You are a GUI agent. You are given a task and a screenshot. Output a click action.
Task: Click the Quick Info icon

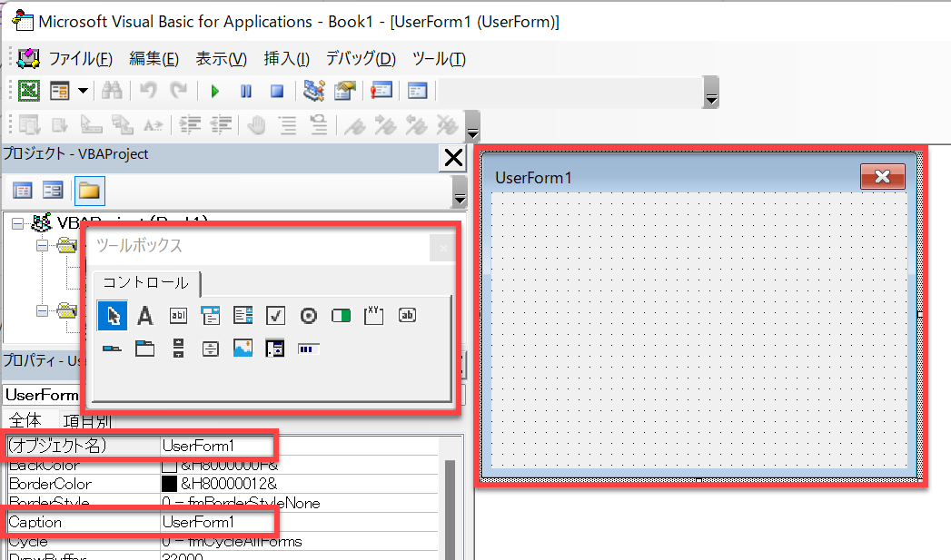91,125
